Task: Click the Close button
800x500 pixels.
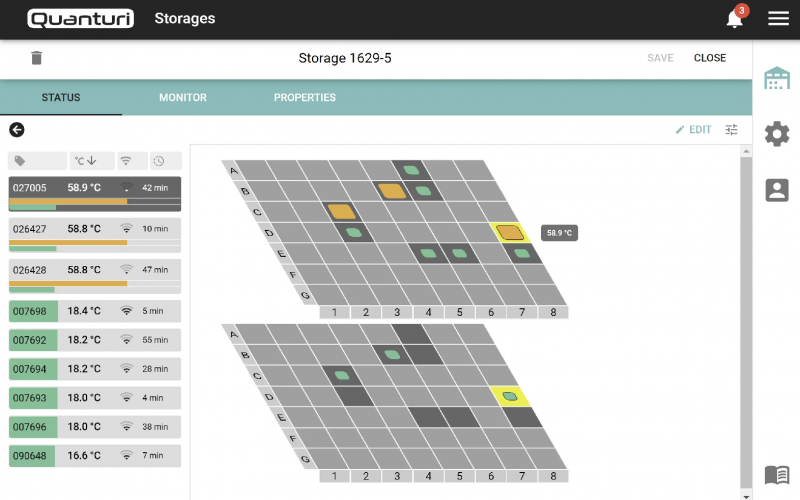Action: 710,58
